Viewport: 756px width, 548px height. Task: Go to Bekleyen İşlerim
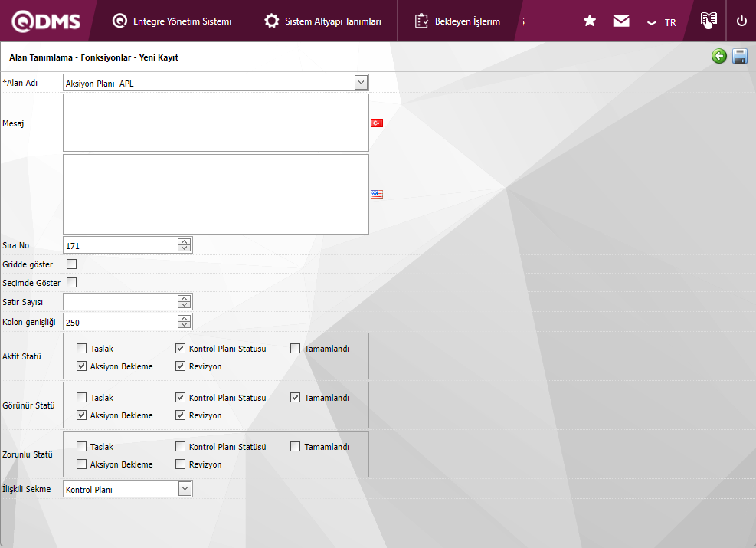pyautogui.click(x=458, y=21)
